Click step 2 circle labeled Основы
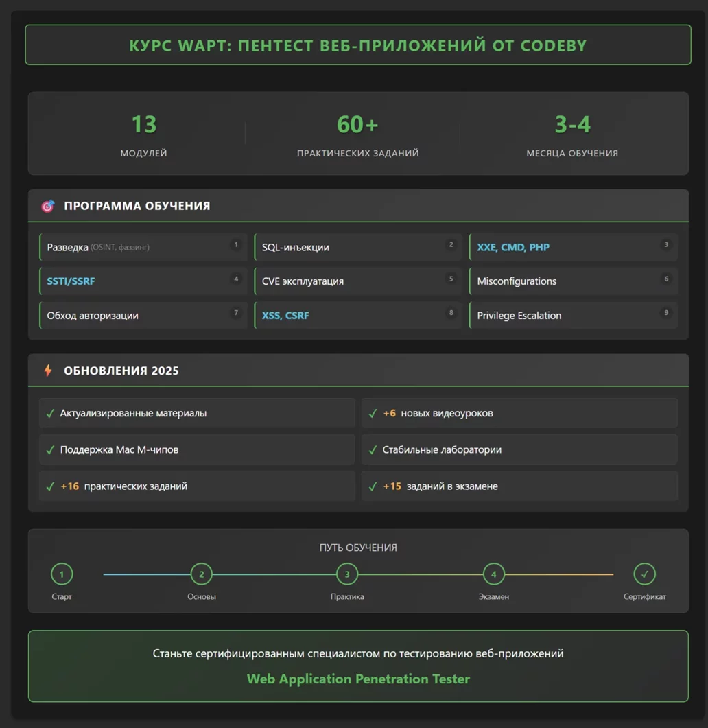The image size is (708, 728). pyautogui.click(x=201, y=574)
